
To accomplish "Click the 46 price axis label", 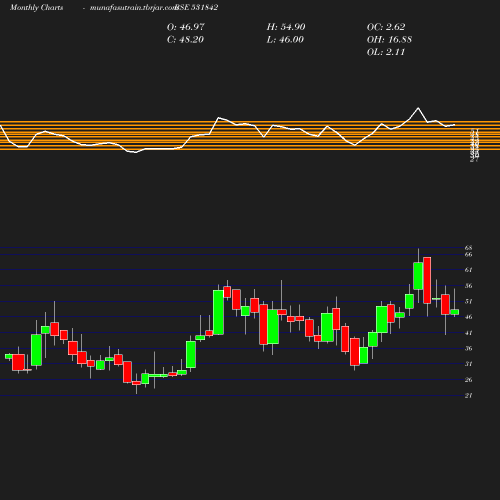I will pyautogui.click(x=468, y=317).
